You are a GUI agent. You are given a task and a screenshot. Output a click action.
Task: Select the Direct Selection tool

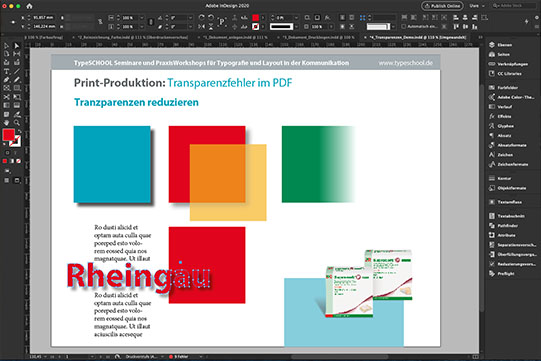point(17,46)
